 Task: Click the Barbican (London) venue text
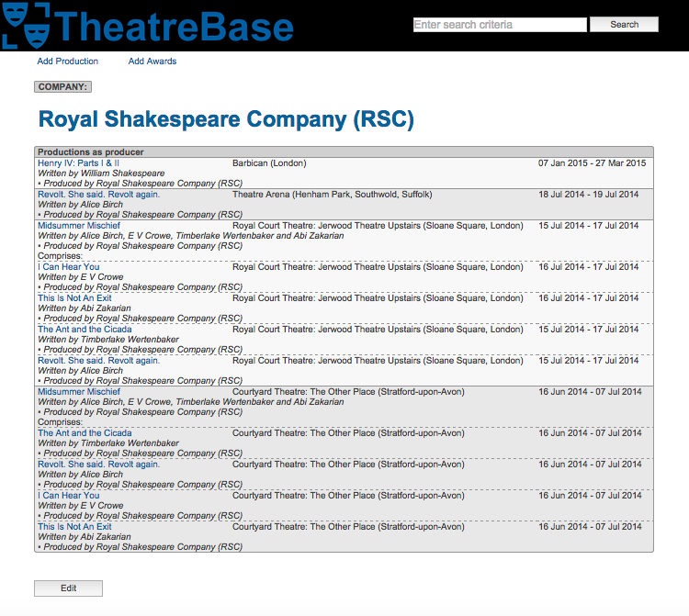(x=269, y=163)
